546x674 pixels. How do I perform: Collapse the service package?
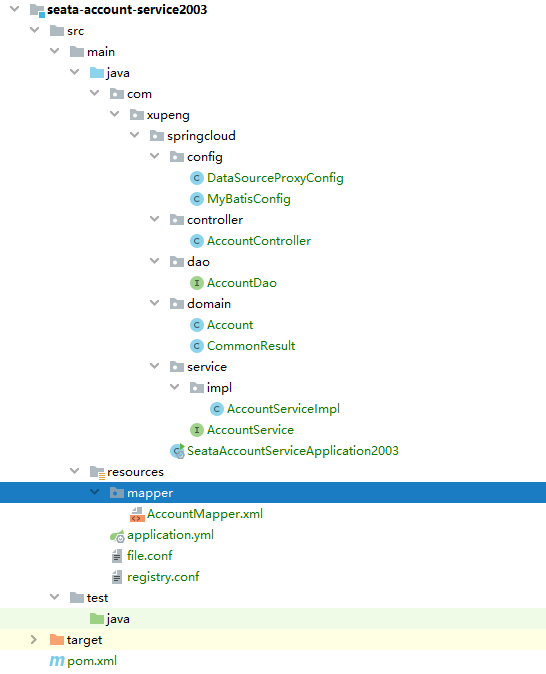pyautogui.click(x=155, y=366)
